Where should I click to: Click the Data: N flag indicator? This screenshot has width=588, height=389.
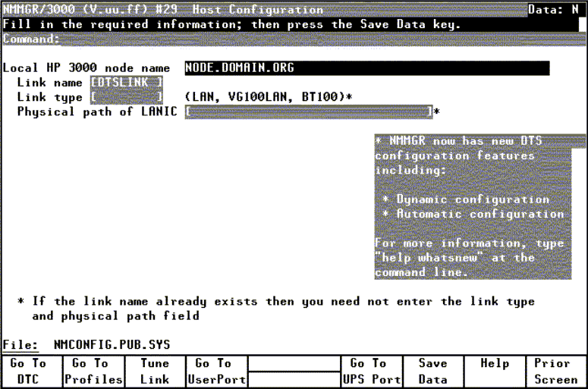553,9
